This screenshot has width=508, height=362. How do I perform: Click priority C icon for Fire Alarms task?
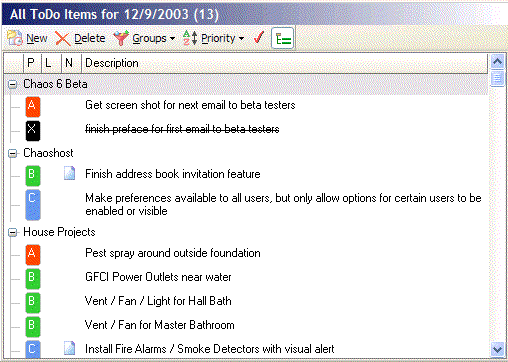(33, 349)
